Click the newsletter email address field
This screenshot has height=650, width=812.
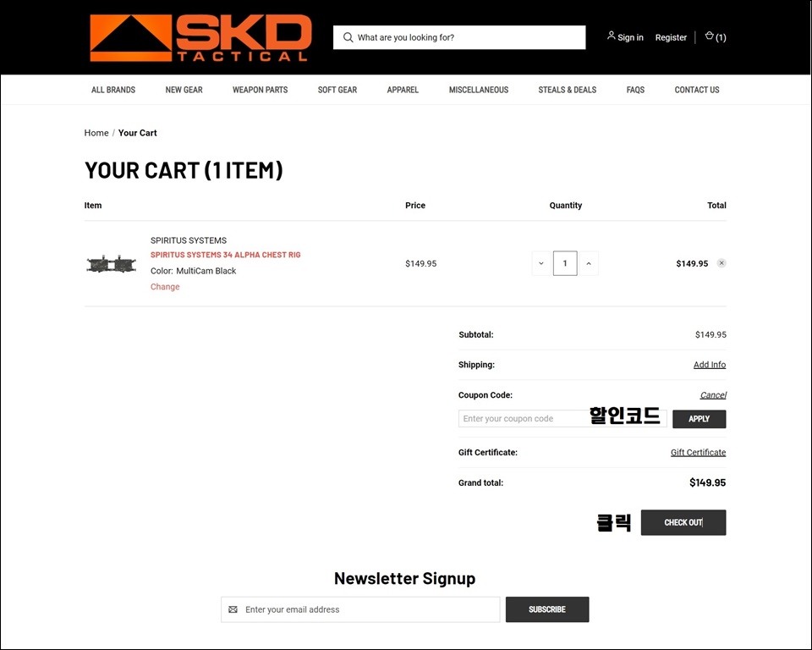click(360, 609)
